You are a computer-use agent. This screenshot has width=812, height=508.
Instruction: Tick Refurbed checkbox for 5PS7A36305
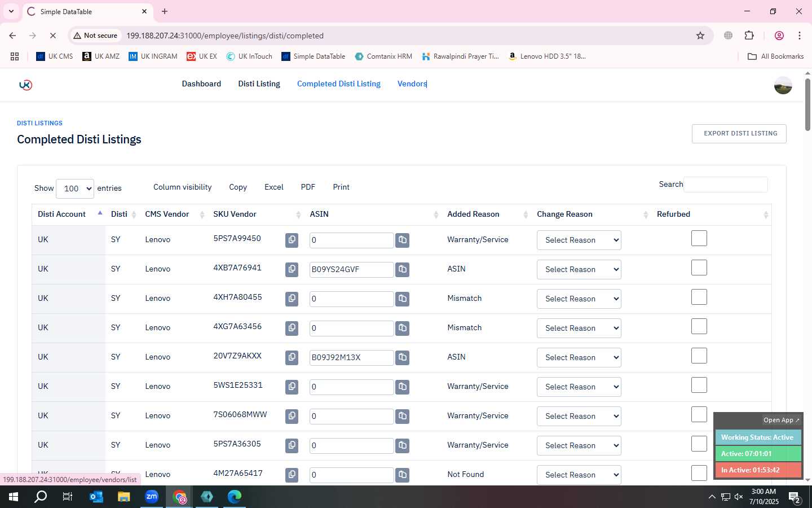tap(699, 444)
